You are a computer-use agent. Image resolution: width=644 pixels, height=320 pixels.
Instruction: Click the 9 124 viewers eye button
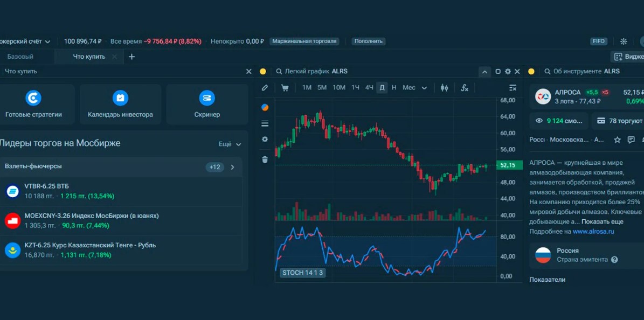pos(559,121)
